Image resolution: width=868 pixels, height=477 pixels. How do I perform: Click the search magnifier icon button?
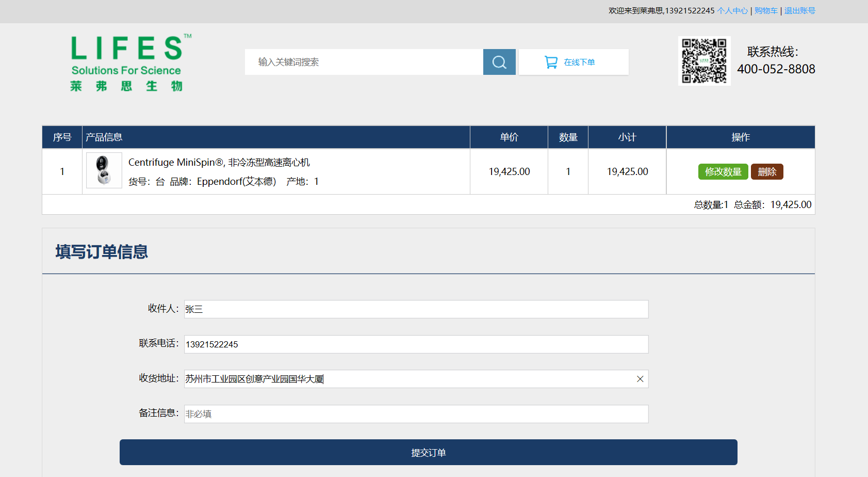499,62
